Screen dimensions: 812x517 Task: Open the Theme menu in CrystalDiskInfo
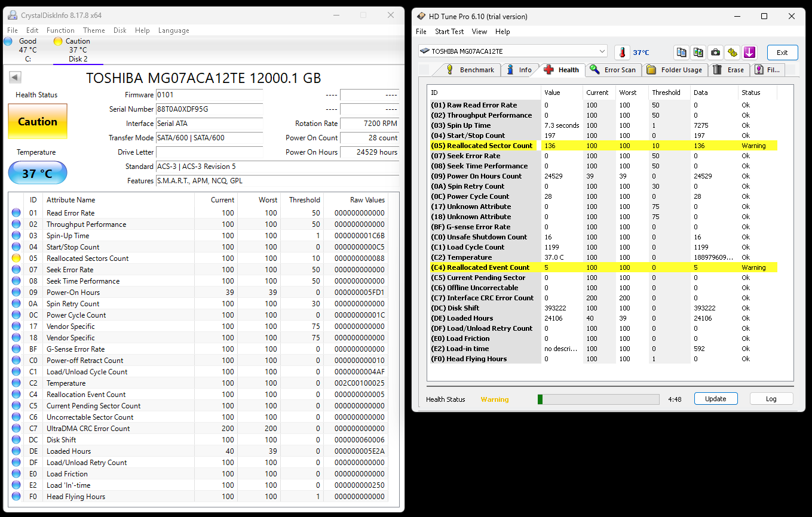(x=94, y=30)
